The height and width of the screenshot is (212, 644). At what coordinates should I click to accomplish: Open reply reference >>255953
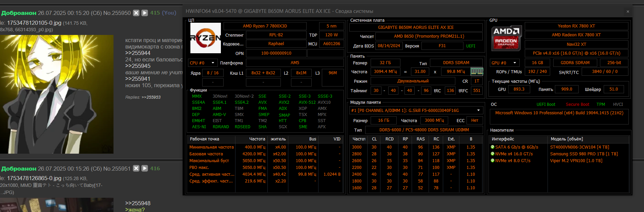[151, 97]
